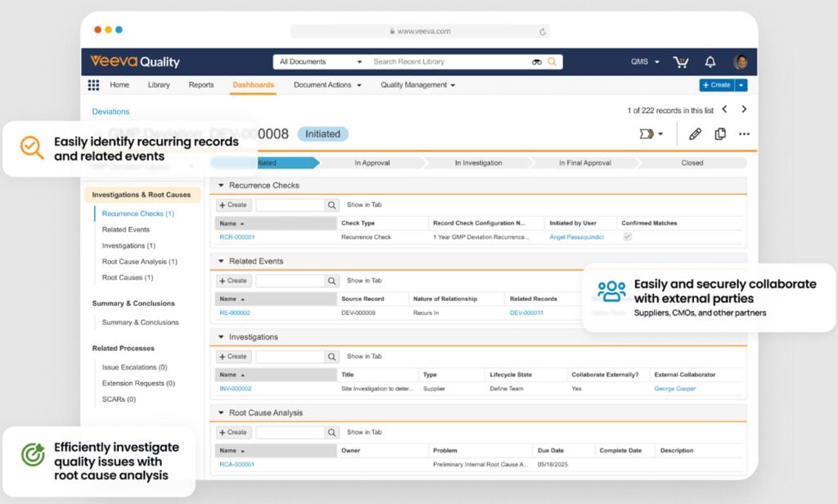838x504 pixels.
Task: Open Issue Escalations (0) in sidebar
Action: 134,367
